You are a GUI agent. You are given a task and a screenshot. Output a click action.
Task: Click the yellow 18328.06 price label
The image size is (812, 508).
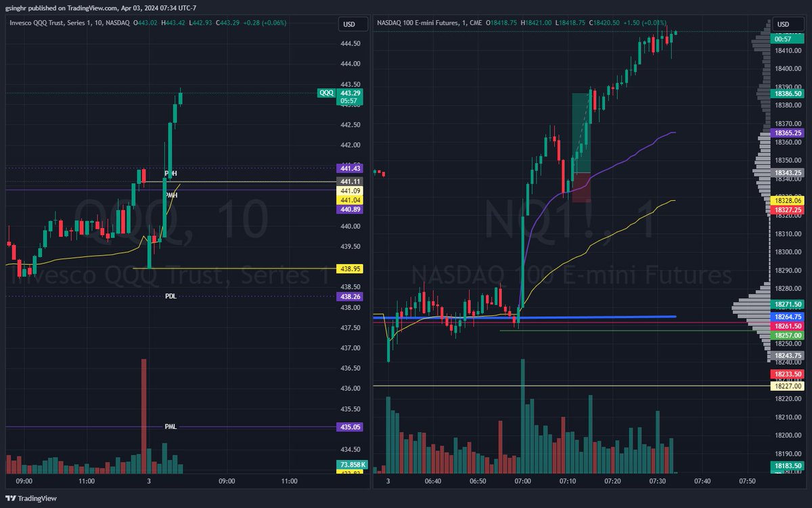(787, 201)
